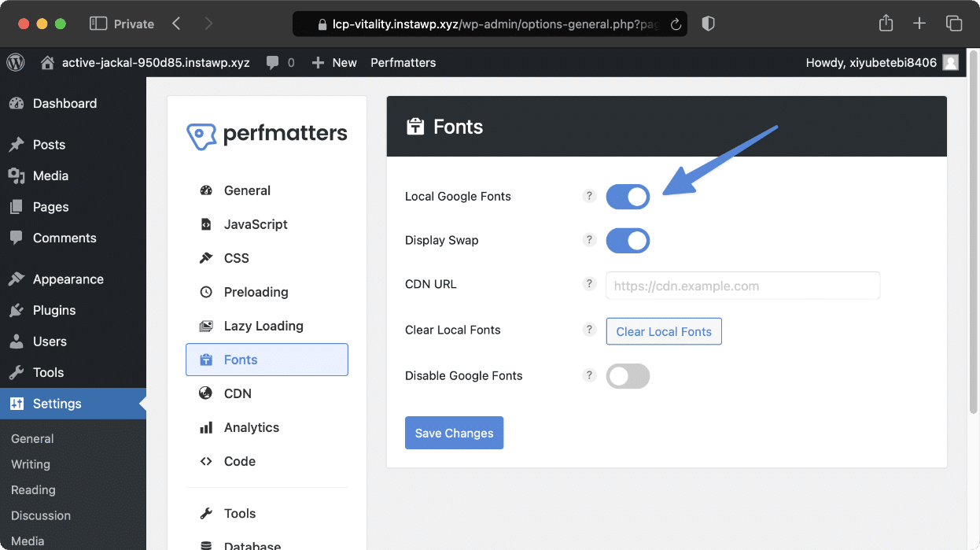Disable the Local Google Fonts toggle
Image resolution: width=980 pixels, height=550 pixels.
[628, 197]
